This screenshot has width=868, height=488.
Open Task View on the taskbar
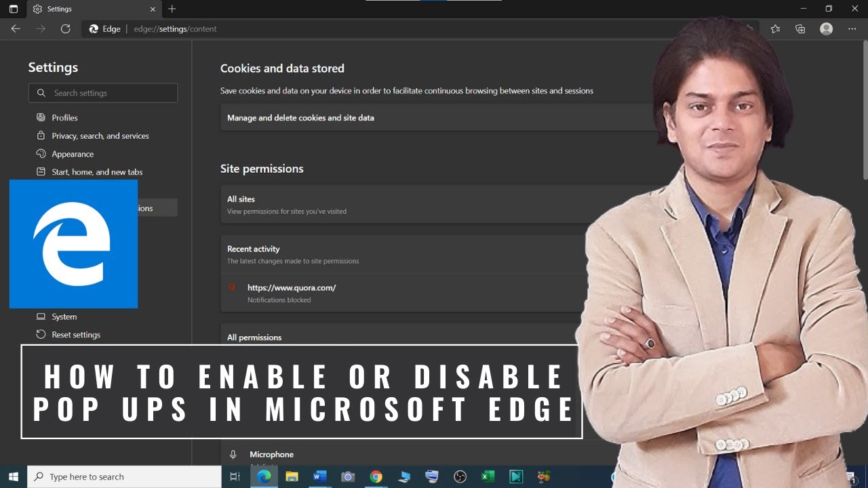[235, 476]
